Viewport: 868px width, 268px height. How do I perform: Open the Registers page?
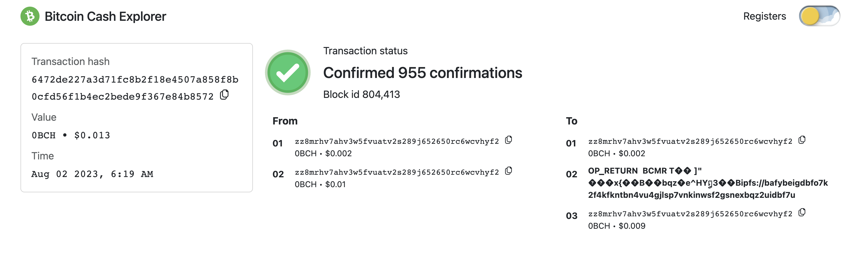(764, 16)
